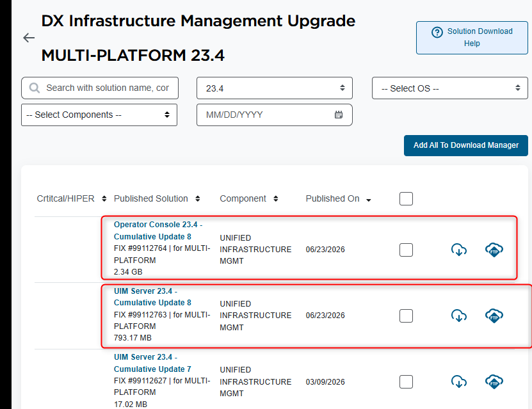Open the 23.4 version dropdown
This screenshot has height=409, width=532.
[275, 88]
